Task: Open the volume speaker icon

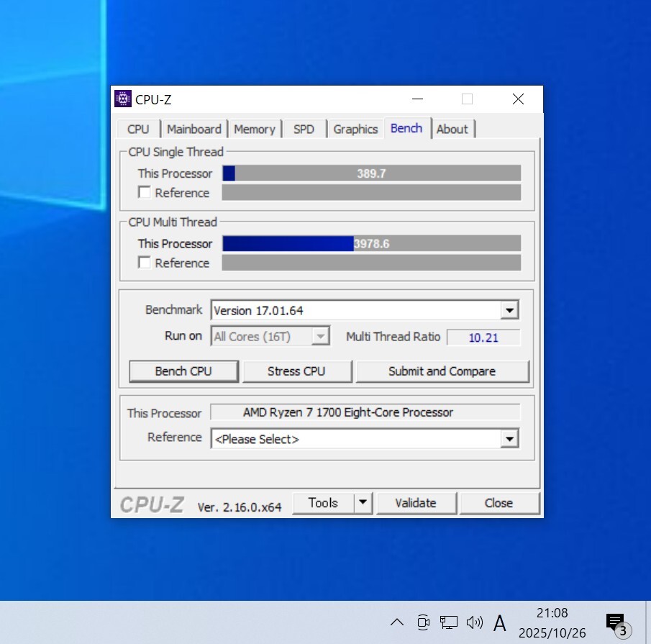Action: click(x=474, y=622)
